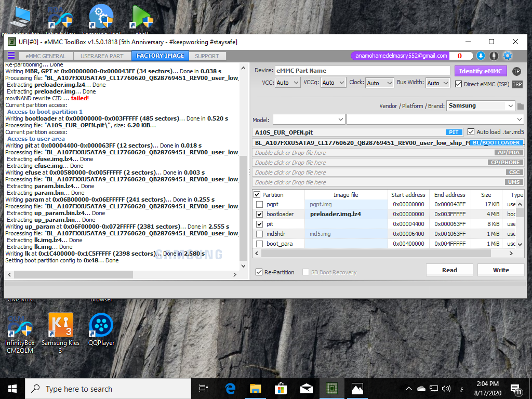Image resolution: width=532 pixels, height=399 pixels.
Task: Open Photos app on taskbar
Action: (x=357, y=389)
